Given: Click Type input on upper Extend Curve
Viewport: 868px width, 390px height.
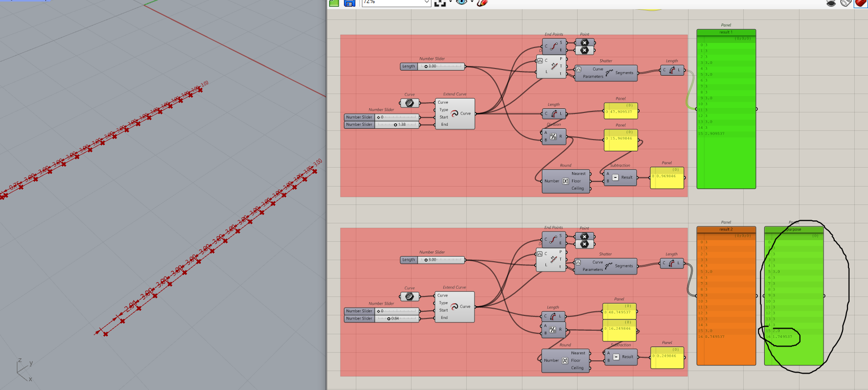Looking at the screenshot, I should (x=444, y=110).
